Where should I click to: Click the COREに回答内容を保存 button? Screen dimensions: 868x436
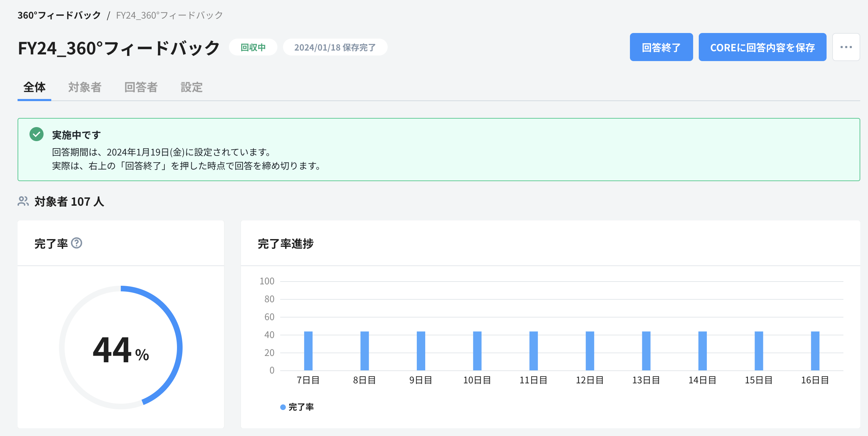(762, 47)
